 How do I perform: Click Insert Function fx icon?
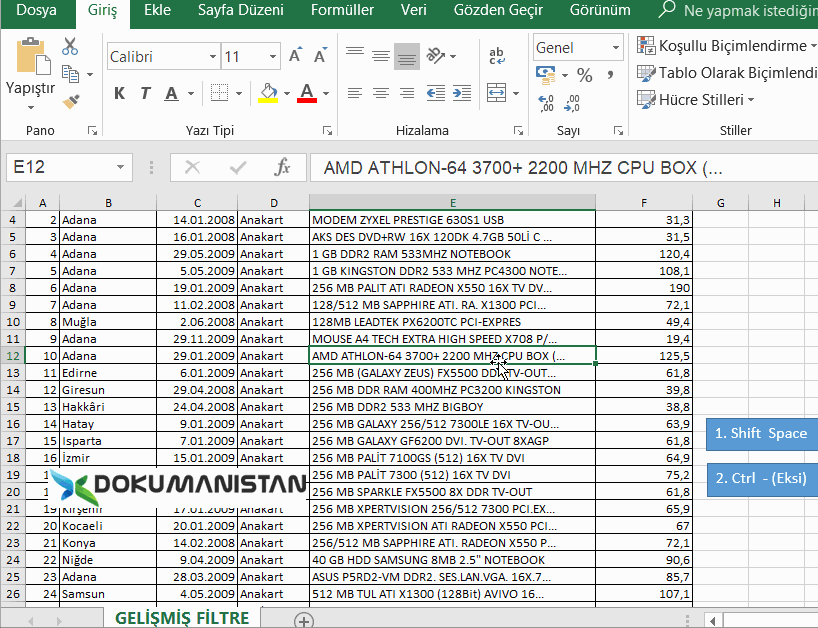282,167
